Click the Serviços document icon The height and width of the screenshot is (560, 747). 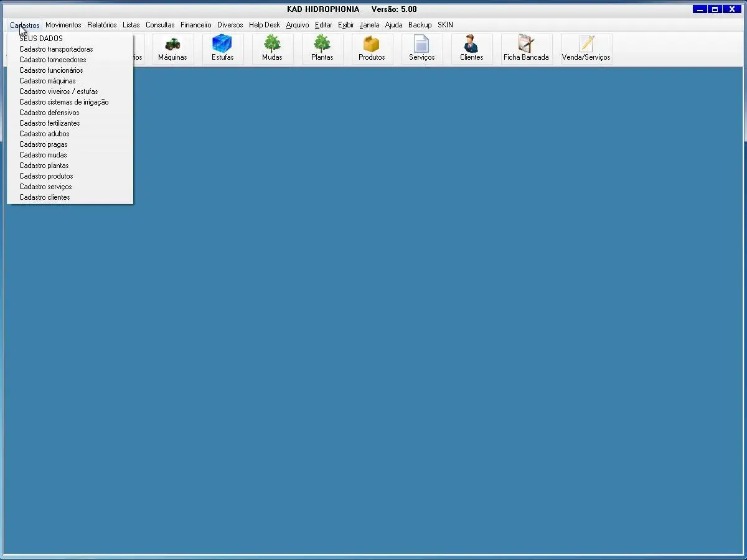[x=421, y=45]
